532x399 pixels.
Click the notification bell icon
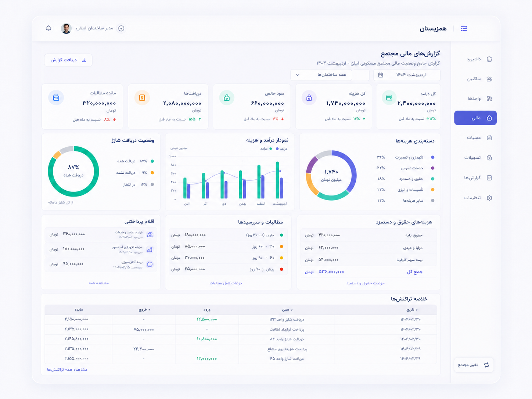pyautogui.click(x=48, y=28)
